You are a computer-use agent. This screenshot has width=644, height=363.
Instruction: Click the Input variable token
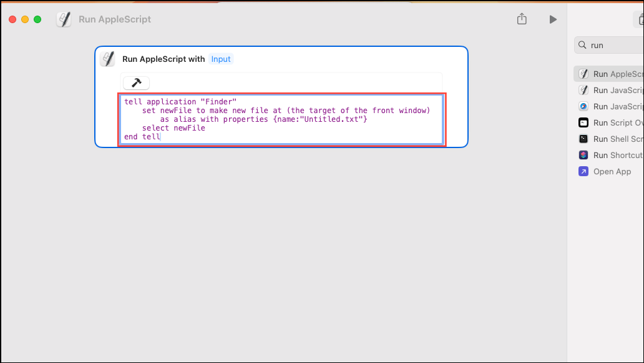(221, 59)
